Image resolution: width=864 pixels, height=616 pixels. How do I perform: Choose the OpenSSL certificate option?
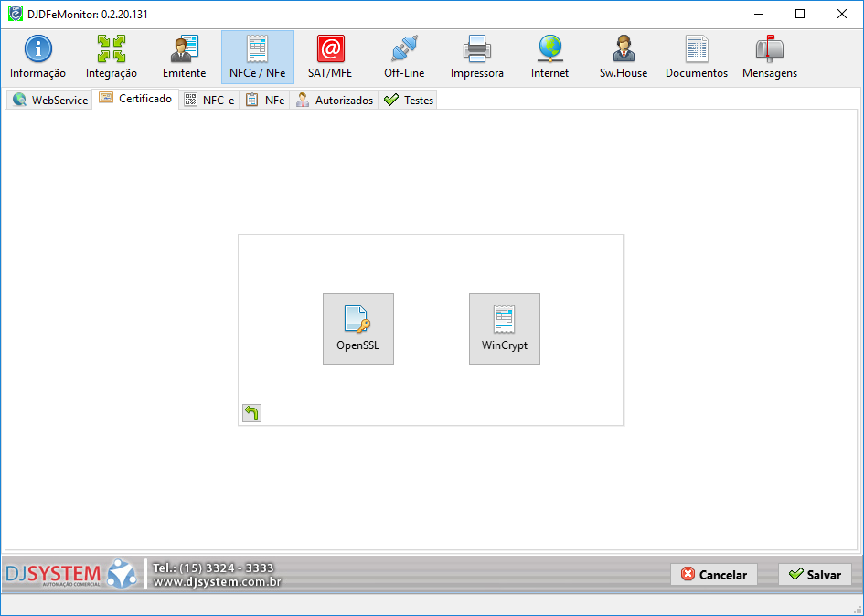(x=358, y=329)
